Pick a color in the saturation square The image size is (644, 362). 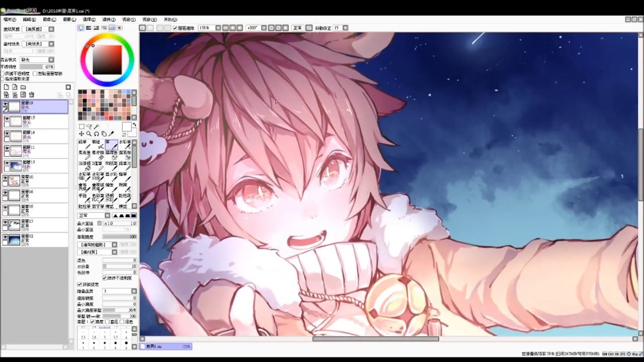tap(107, 60)
